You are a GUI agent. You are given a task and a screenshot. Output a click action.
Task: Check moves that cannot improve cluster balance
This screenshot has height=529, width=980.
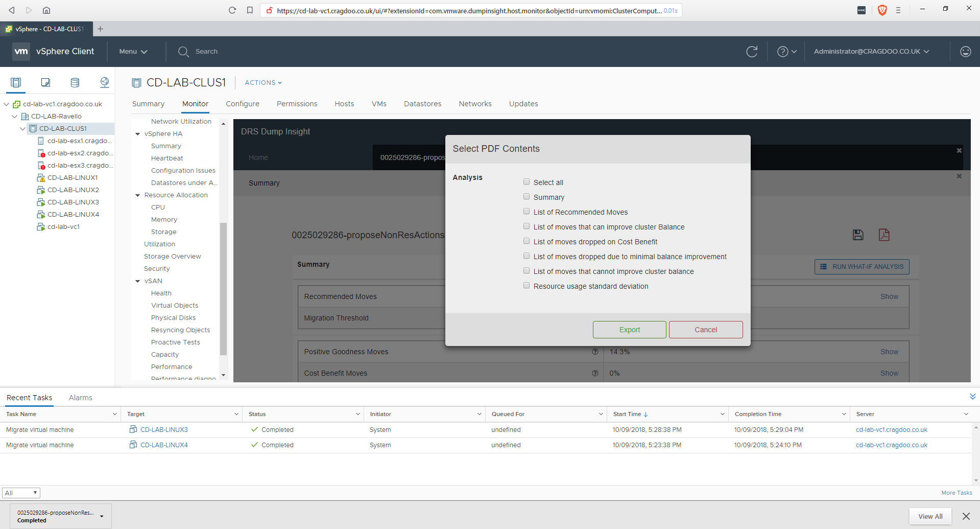click(527, 270)
